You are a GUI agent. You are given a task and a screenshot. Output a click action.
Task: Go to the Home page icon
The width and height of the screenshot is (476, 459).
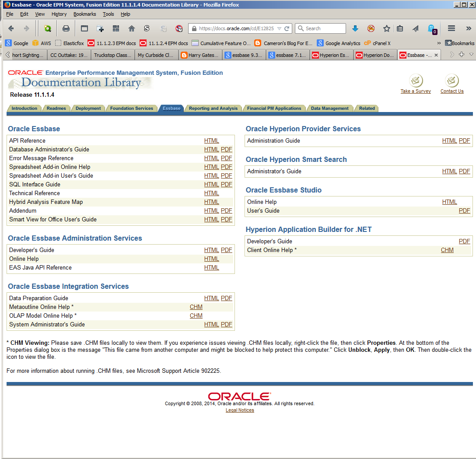(131, 28)
